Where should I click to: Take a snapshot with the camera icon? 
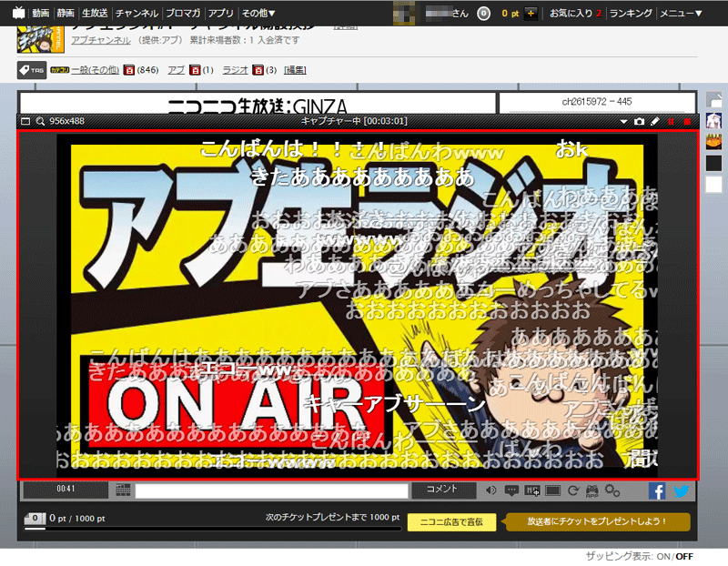click(640, 121)
